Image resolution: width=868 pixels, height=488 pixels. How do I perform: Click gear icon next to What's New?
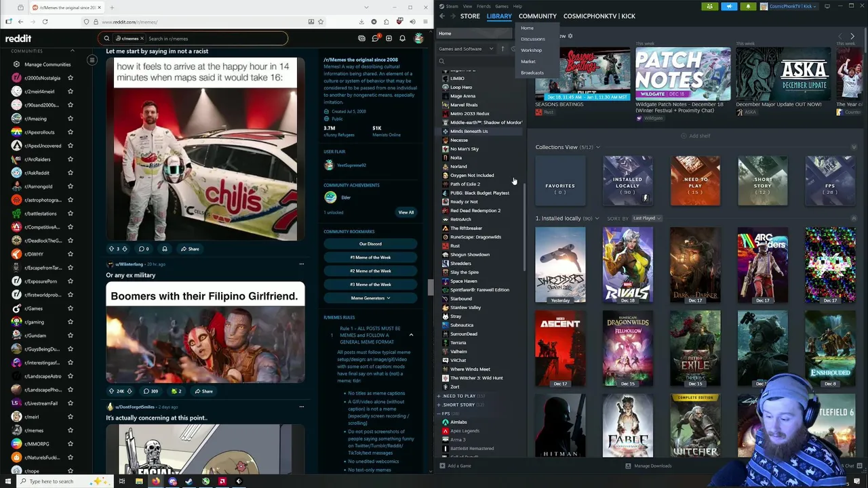coord(570,36)
